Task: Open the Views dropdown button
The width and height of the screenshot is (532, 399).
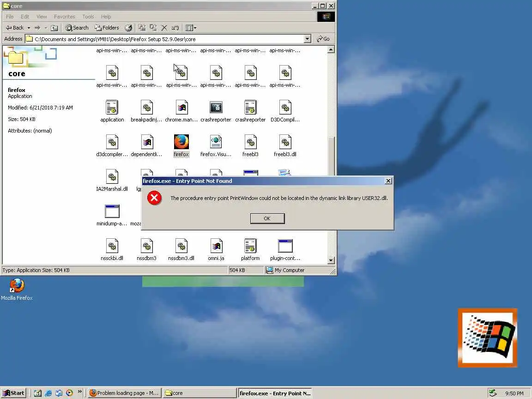Action: tap(191, 28)
